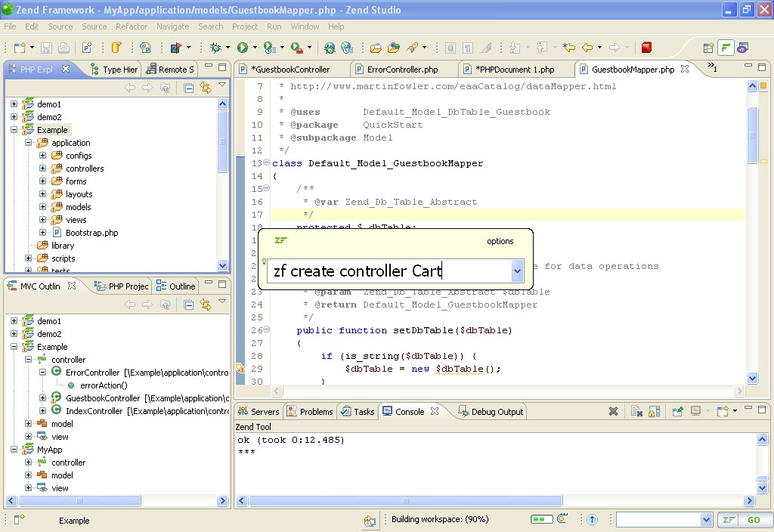Click the Open Perspective icon
The image size is (774, 532).
(708, 48)
